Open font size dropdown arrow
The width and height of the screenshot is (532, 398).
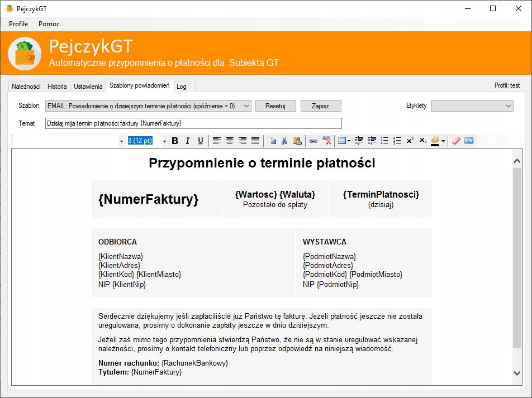(164, 141)
